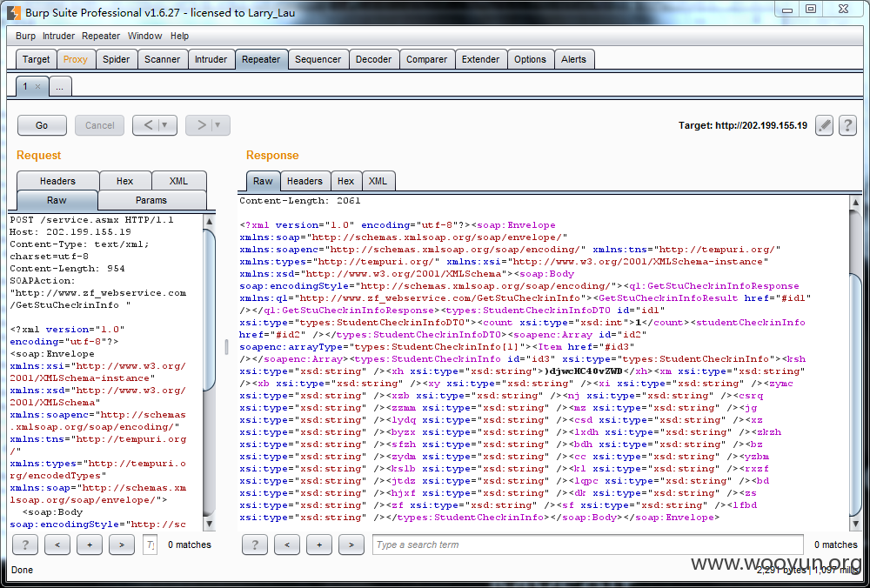The height and width of the screenshot is (588, 870).
Task: Click Response pane scrollbar up arrow
Action: click(x=855, y=203)
